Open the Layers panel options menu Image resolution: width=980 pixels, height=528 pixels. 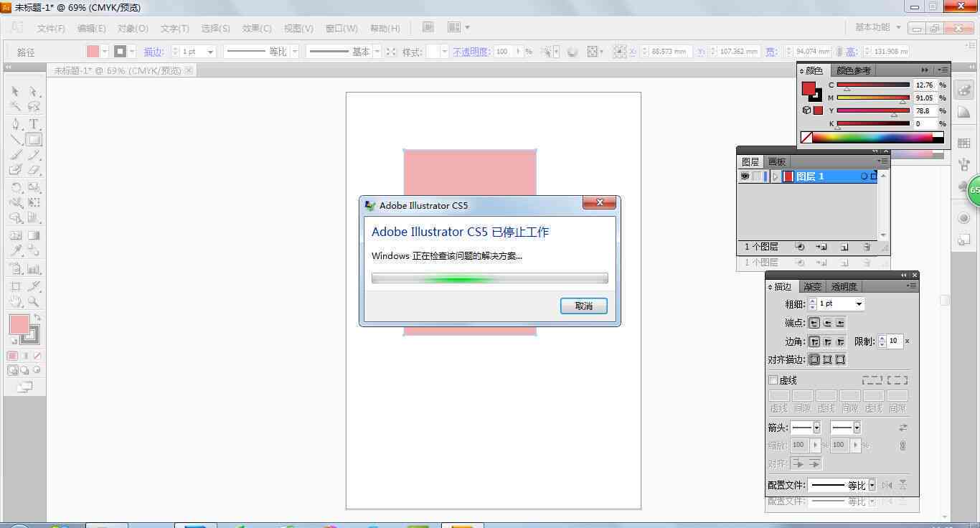[x=883, y=161]
